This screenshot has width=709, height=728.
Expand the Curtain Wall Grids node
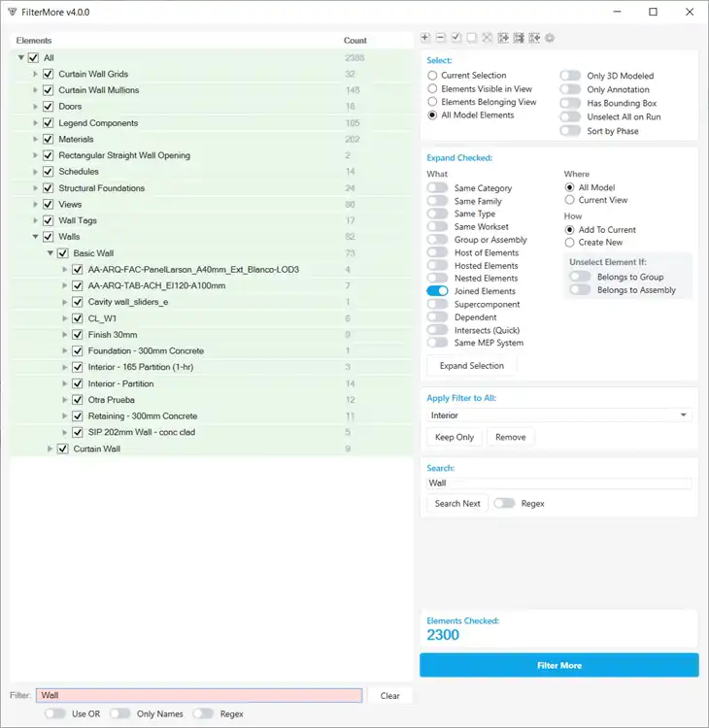[36, 75]
